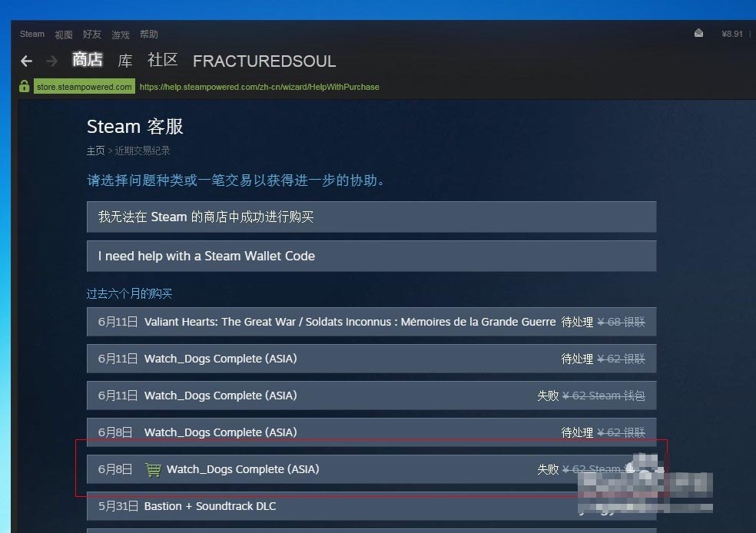Screen dimensions: 756x533
Task: Switch to the 商店 tab
Action: pyautogui.click(x=88, y=60)
